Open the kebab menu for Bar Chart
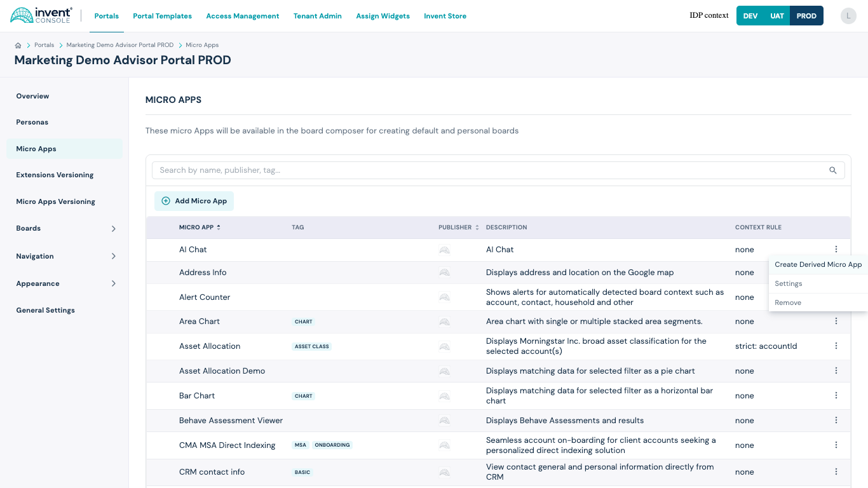 click(x=836, y=395)
